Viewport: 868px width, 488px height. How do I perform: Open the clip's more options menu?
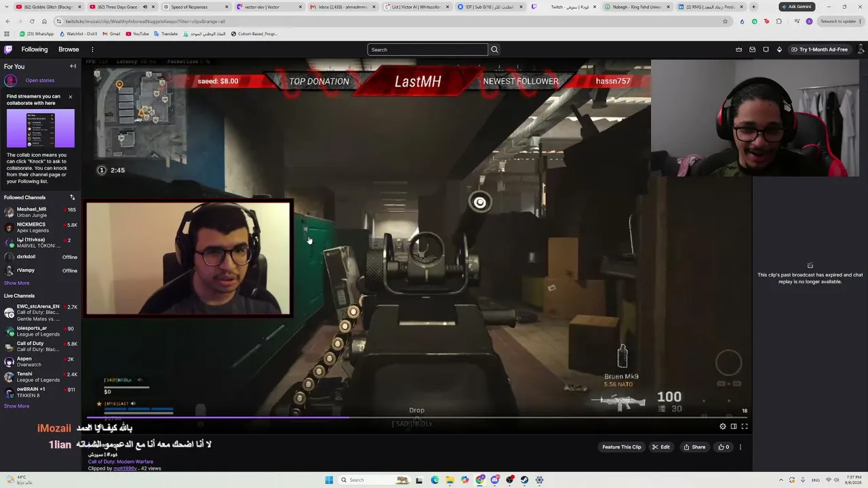pos(741,447)
